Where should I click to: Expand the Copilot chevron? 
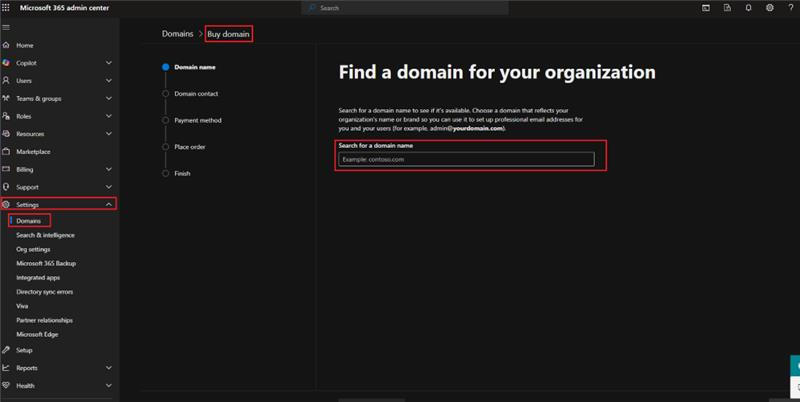click(109, 63)
